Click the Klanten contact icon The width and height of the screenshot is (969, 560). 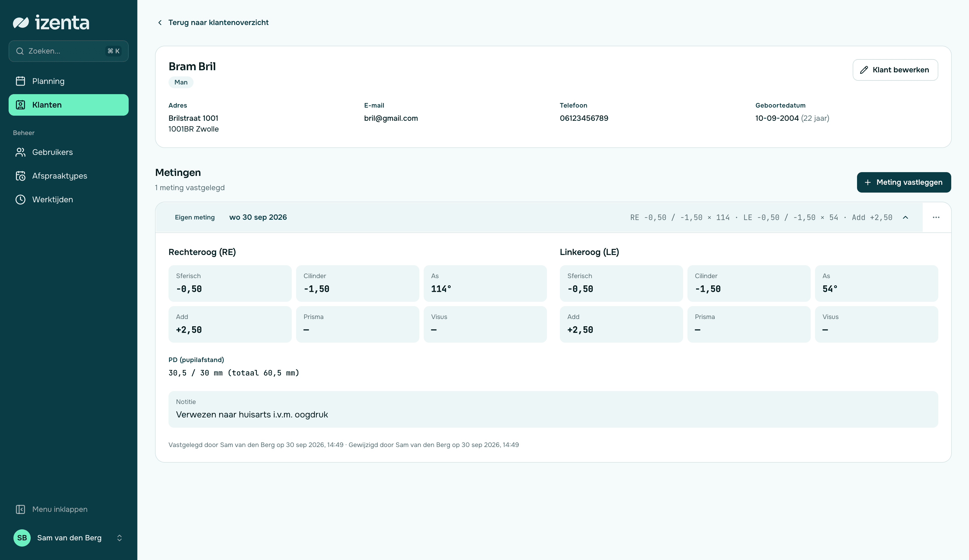coord(20,105)
